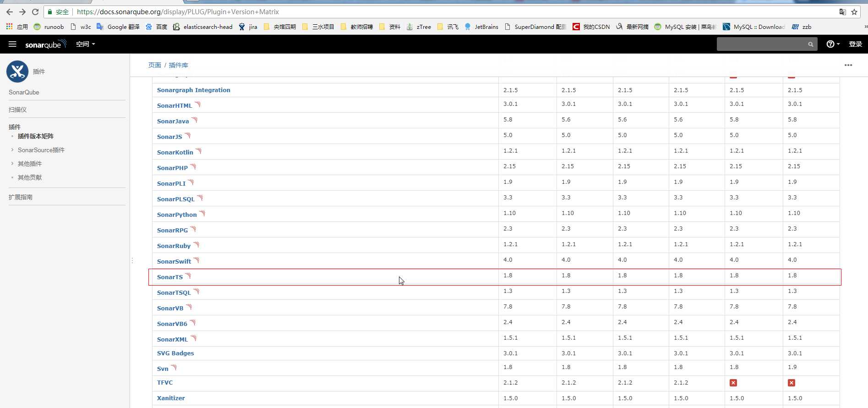This screenshot has height=408, width=868.
Task: Open the hamburger menu next to the sonarqube logo
Action: [x=12, y=44]
